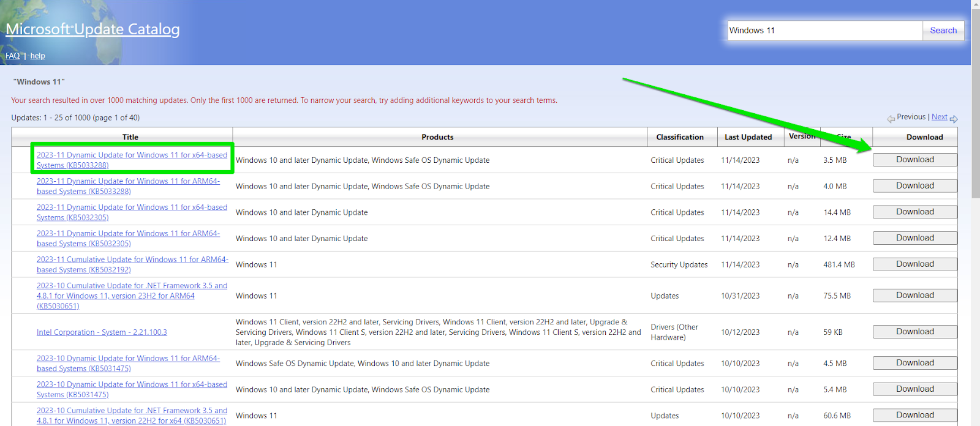Open 2023-11 Dynamic Update x64 KB5032305 link
The width and height of the screenshot is (980, 426).
132,212
